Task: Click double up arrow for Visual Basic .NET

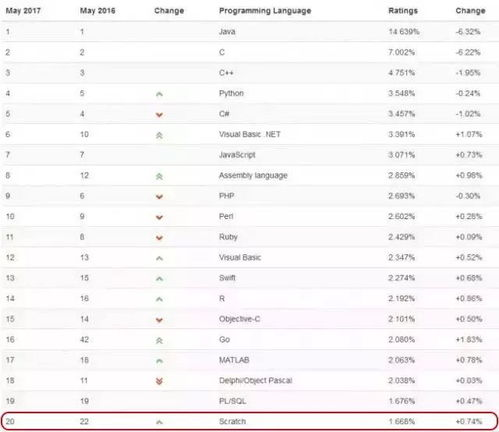Action: tap(159, 135)
